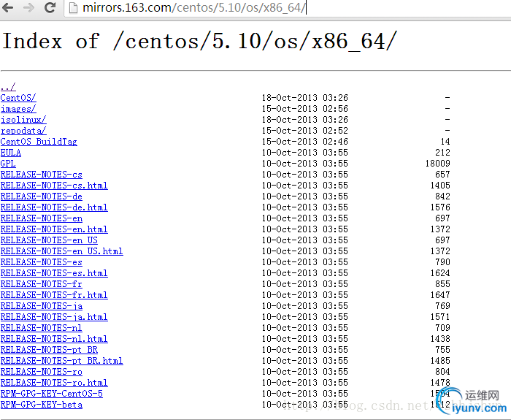Click the RELEASE-NOTES-fr.html size 1647
This screenshot has height=420, width=511.
click(x=440, y=295)
